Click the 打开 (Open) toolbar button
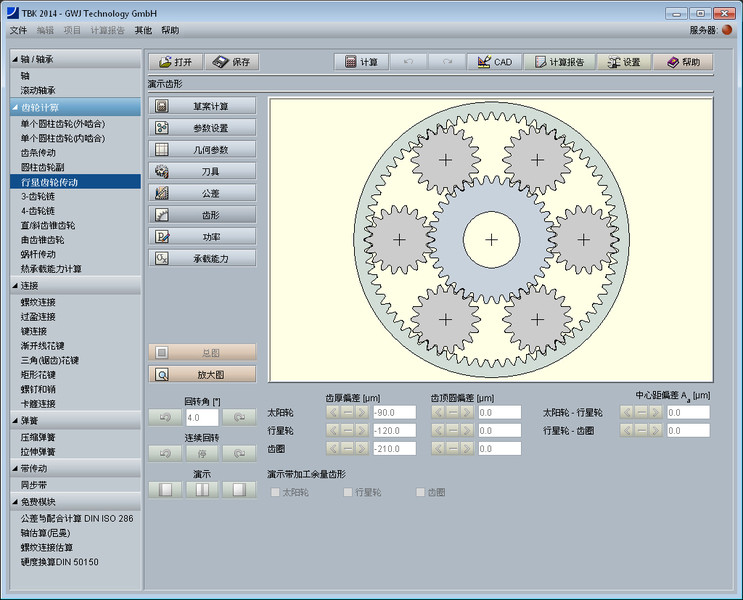The width and height of the screenshot is (743, 600). tap(174, 62)
